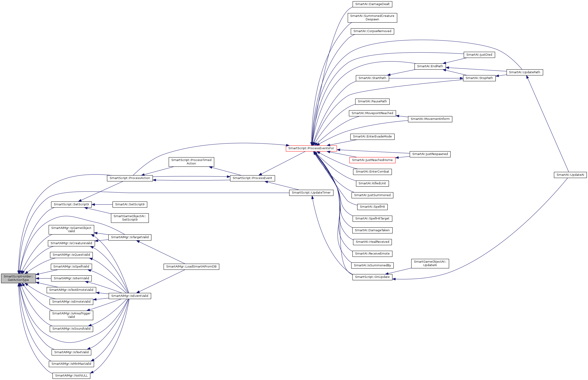Click the SmartAI::UpdatePath node
This screenshot has height=380, width=588.
(x=524, y=72)
